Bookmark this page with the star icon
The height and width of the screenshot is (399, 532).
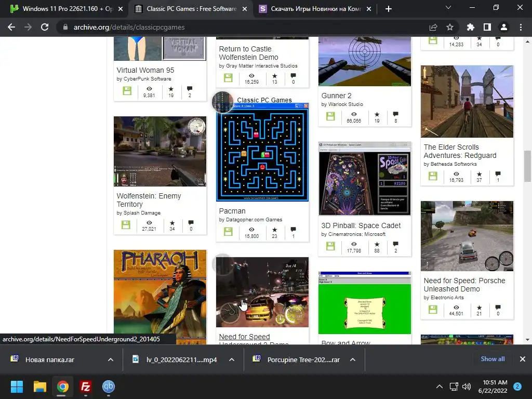pyautogui.click(x=449, y=27)
